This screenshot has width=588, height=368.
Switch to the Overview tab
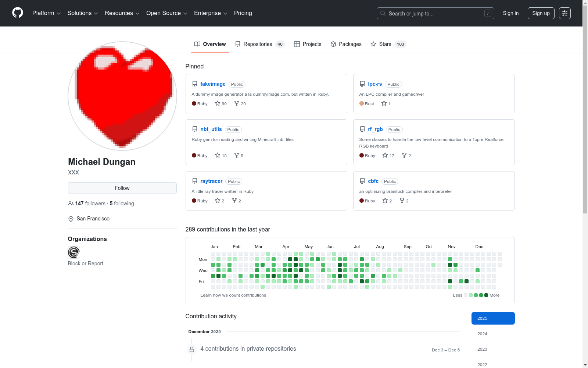point(210,44)
